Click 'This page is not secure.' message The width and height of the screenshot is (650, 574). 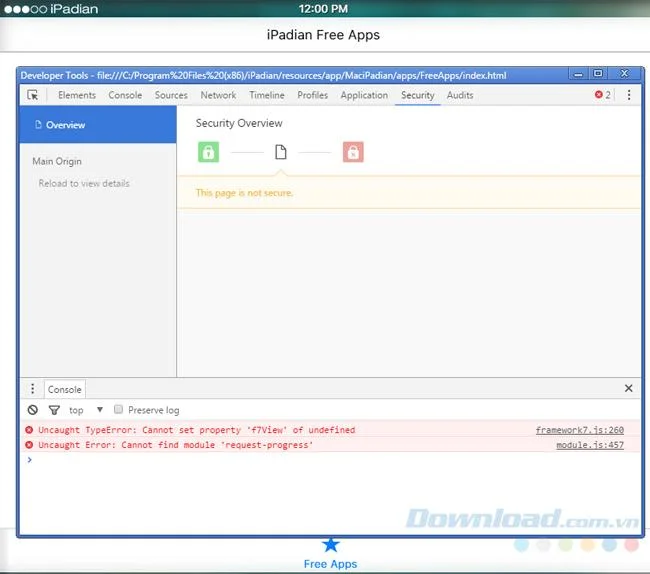tap(245, 193)
